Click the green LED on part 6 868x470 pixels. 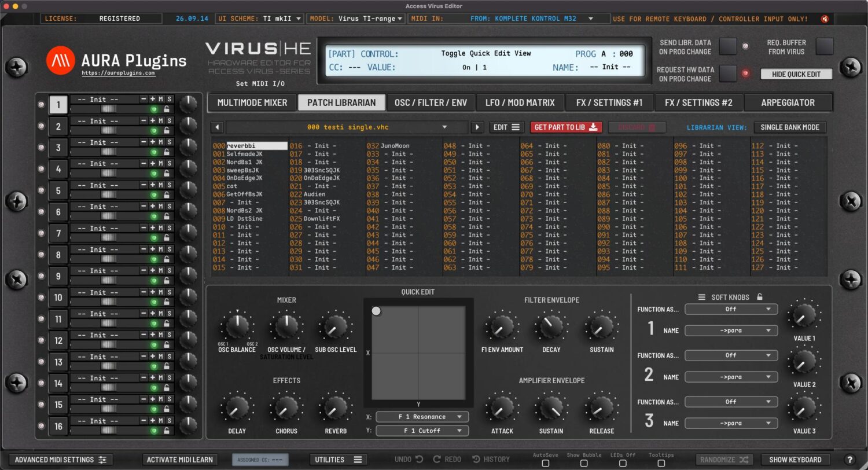click(155, 216)
